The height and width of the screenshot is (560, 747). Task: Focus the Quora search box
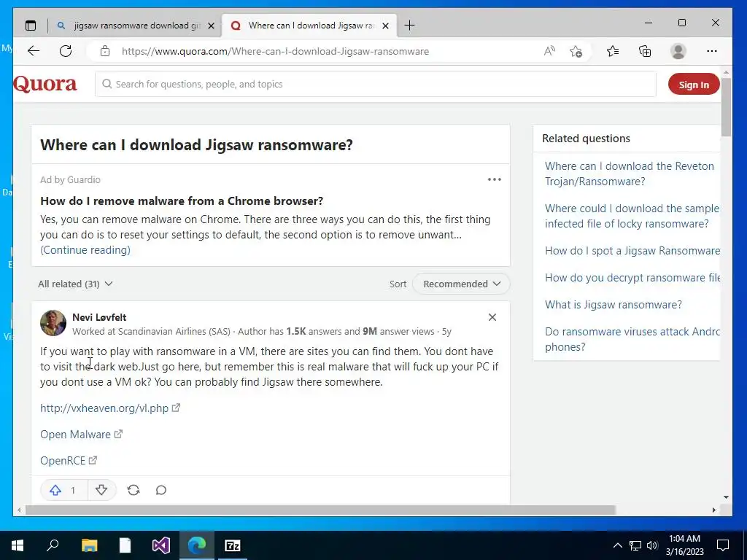(x=376, y=85)
